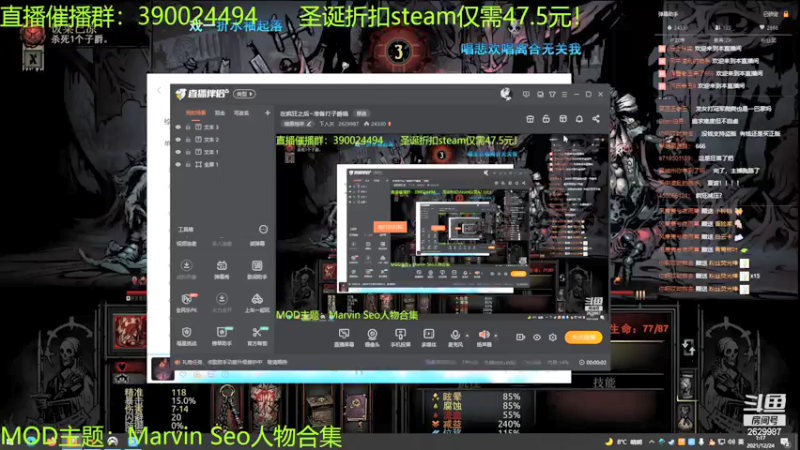Image resolution: width=800 pixels, height=450 pixels.
Task: Open the skin shirt icon in title bar
Action: pos(552,94)
